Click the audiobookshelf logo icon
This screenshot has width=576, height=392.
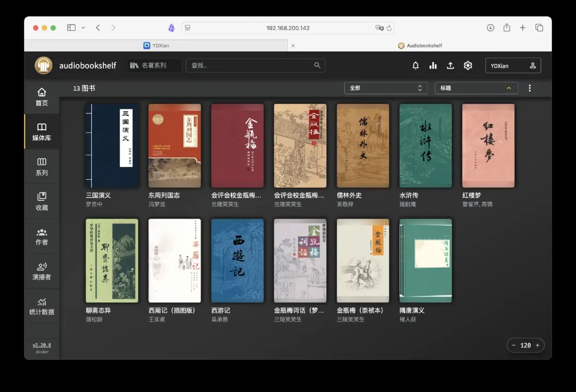[x=43, y=66]
